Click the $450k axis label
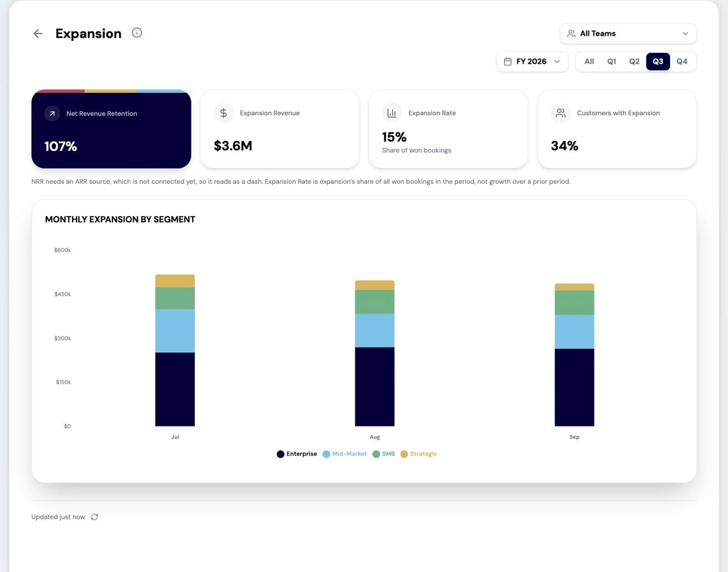This screenshot has width=728, height=572. coord(63,294)
